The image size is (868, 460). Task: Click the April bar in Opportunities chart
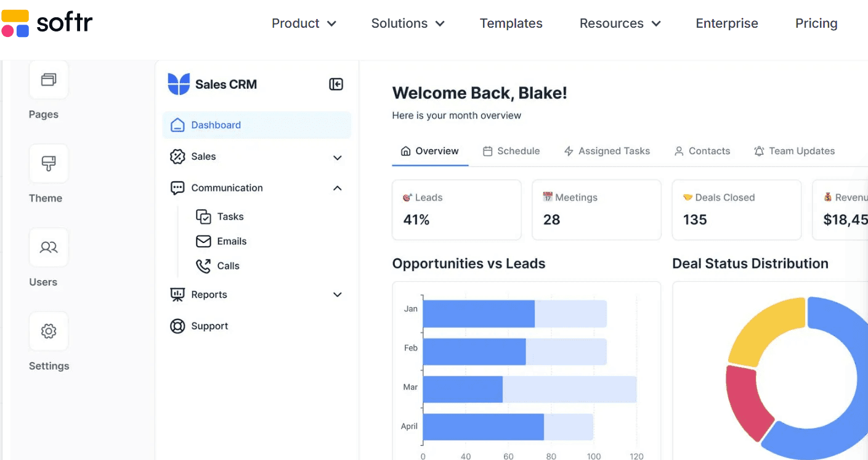pos(508,427)
